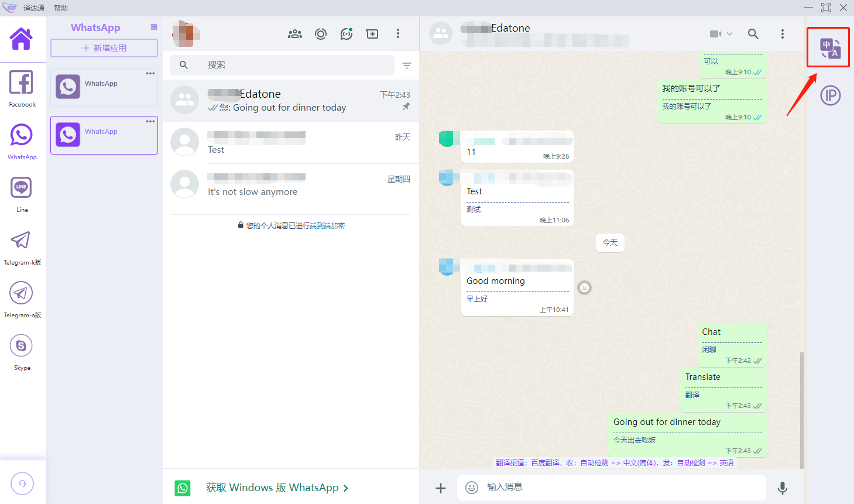854x504 pixels.
Task: Open the emoji picker in message box
Action: click(x=472, y=488)
